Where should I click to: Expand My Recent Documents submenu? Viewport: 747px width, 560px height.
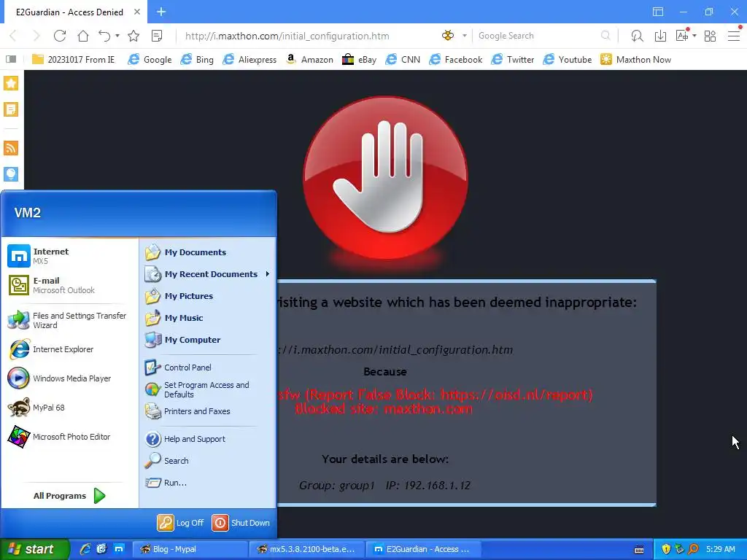pos(208,274)
